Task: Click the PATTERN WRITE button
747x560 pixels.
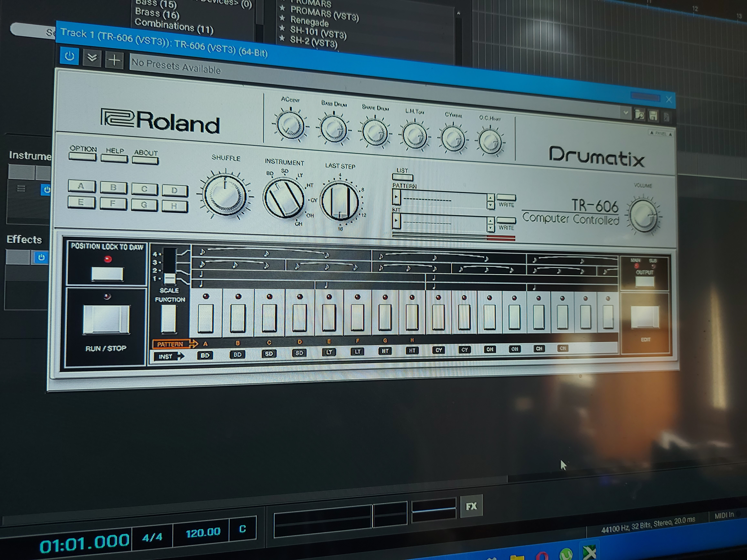Action: 506,197
